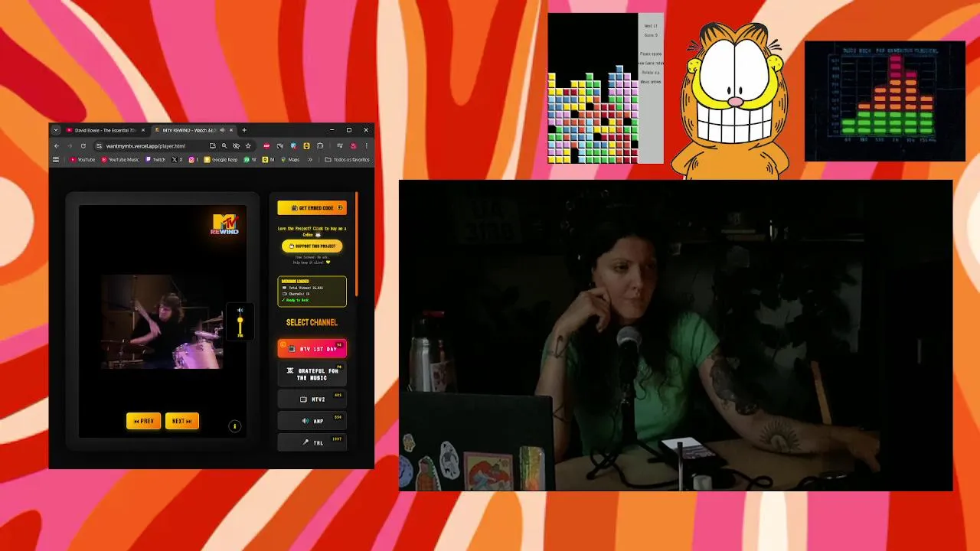Mute the MTV REWIND tab audio icon
980x551 pixels.
click(222, 130)
